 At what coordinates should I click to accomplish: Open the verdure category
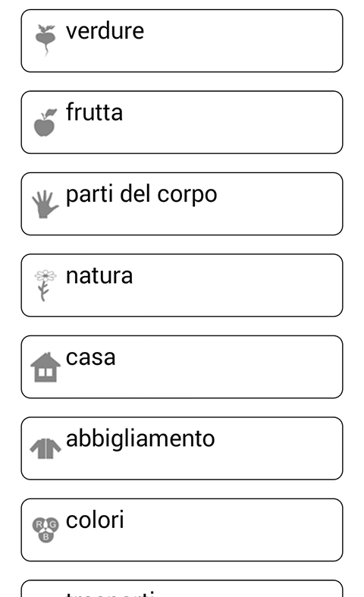pos(182,41)
